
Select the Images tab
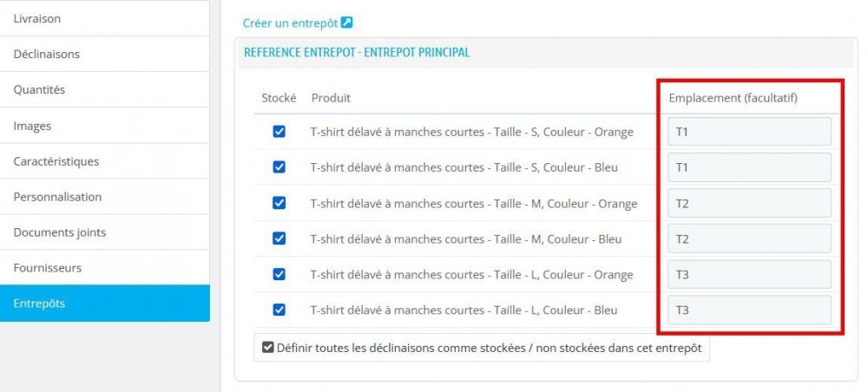click(104, 126)
